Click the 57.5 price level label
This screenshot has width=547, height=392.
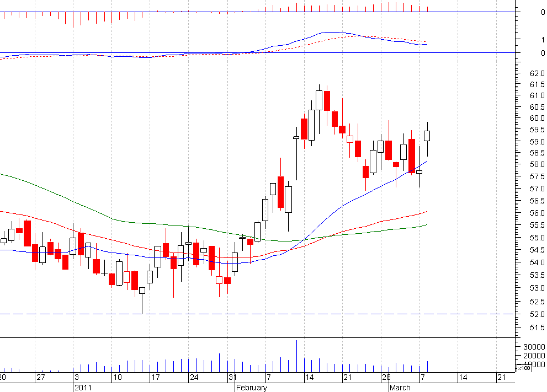click(537, 176)
